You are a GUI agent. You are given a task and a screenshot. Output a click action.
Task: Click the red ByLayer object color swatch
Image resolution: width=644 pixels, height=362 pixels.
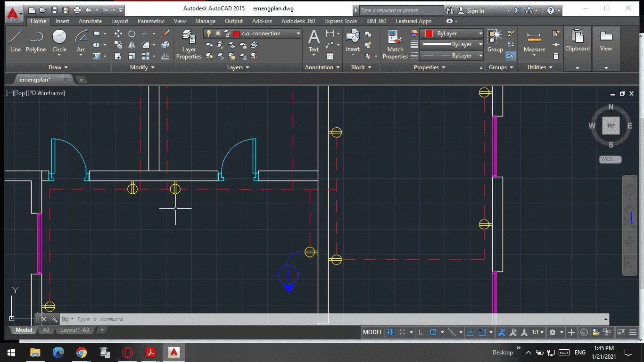click(429, 33)
